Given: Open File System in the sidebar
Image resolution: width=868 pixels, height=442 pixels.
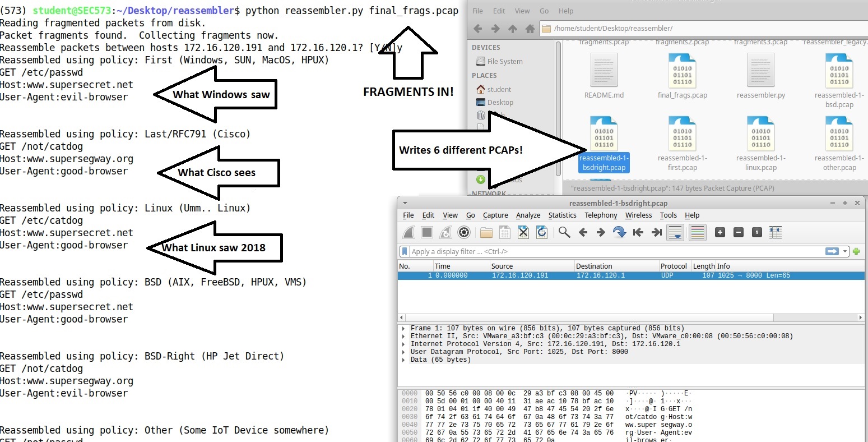Looking at the screenshot, I should click(x=499, y=61).
